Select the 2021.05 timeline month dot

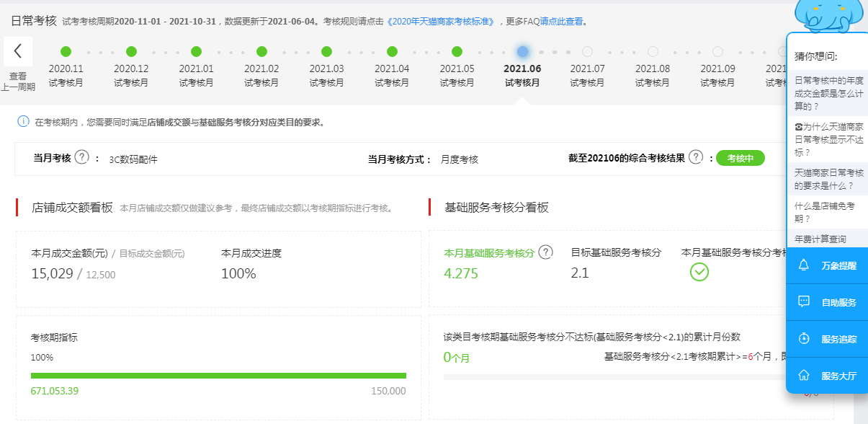tap(457, 51)
